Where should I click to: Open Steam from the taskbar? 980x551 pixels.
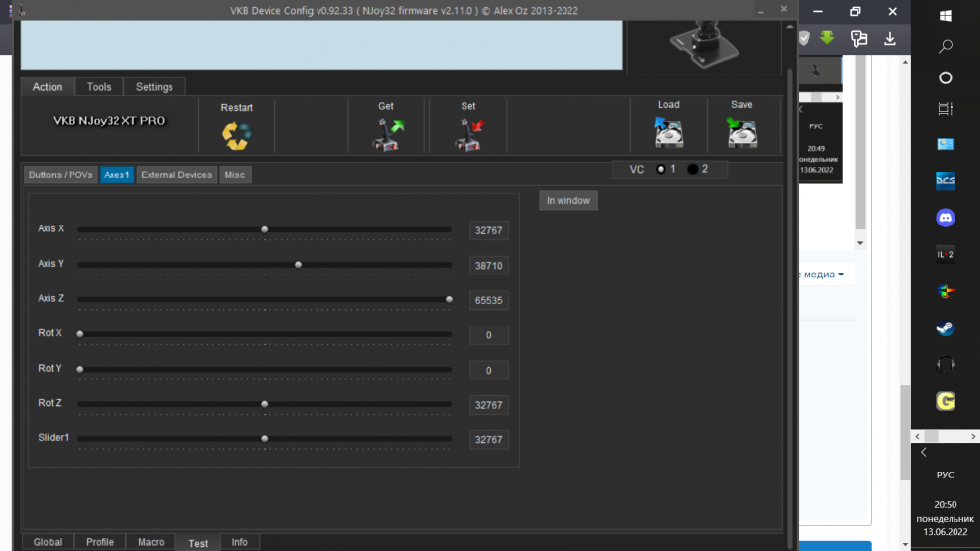945,327
